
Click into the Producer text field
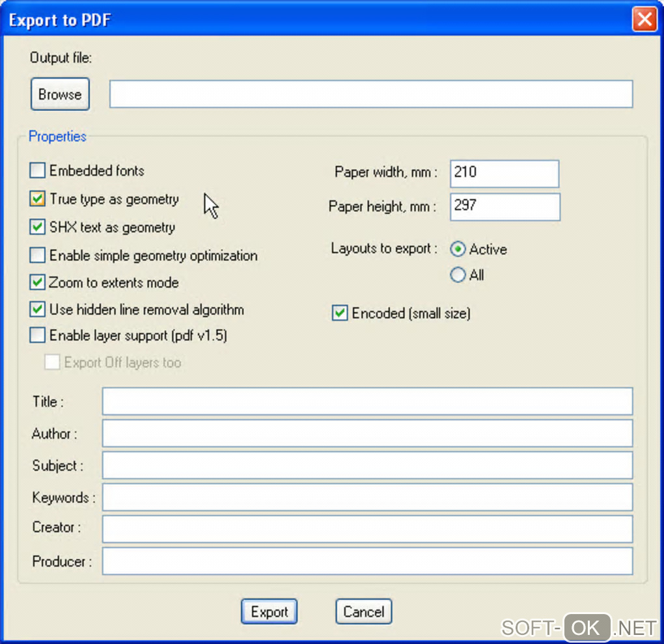coord(367,561)
